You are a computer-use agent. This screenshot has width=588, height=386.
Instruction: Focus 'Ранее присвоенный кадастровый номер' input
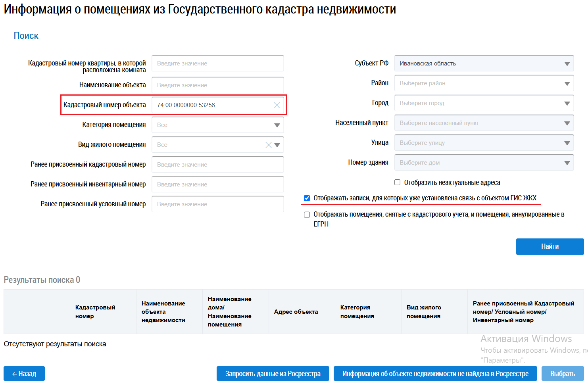[x=218, y=165]
